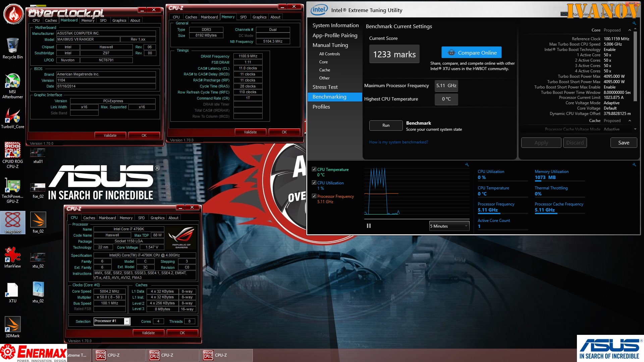Launch 3DMark desktop icon
The width and height of the screenshot is (644, 362).
pyautogui.click(x=13, y=327)
